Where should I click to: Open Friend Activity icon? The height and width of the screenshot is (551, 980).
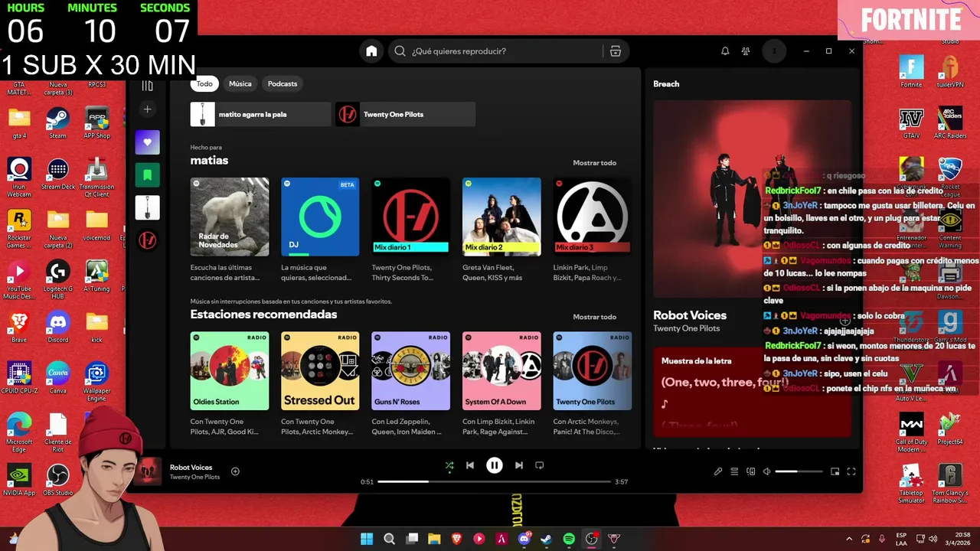746,51
